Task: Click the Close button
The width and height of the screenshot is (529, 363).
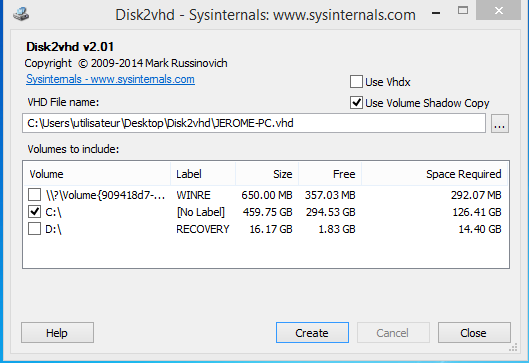Action: pyautogui.click(x=474, y=333)
